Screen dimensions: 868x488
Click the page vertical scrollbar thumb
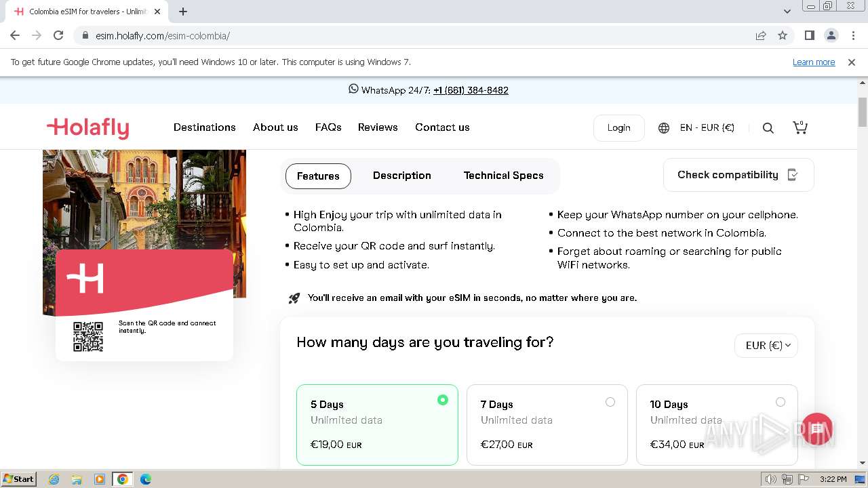(863, 112)
